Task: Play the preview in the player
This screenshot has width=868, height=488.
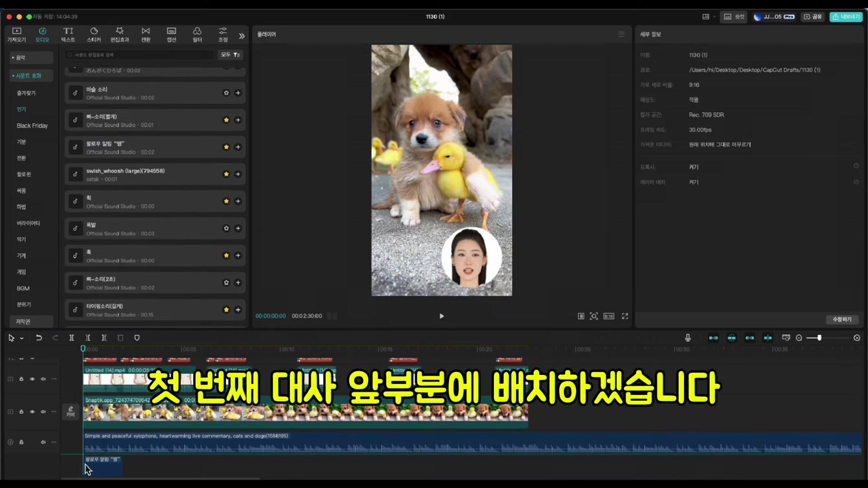Action: pos(442,316)
